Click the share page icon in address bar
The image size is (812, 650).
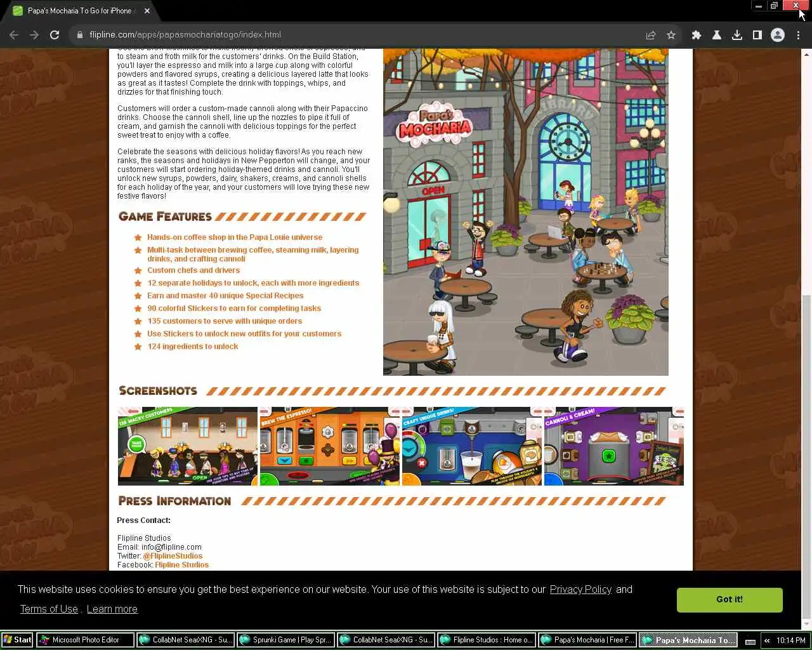tap(651, 35)
